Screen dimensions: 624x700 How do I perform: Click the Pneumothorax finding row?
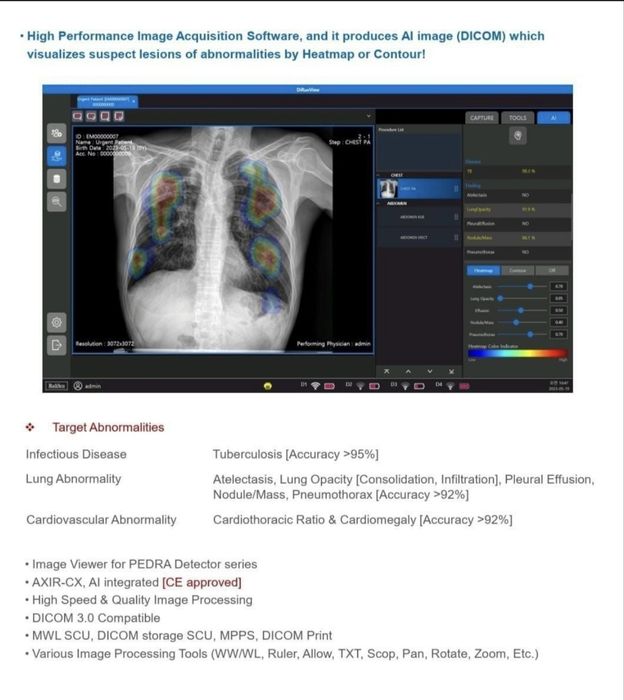point(518,252)
